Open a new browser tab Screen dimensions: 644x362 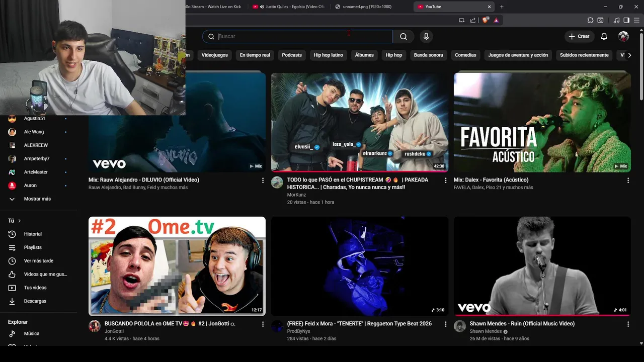pyautogui.click(x=502, y=7)
